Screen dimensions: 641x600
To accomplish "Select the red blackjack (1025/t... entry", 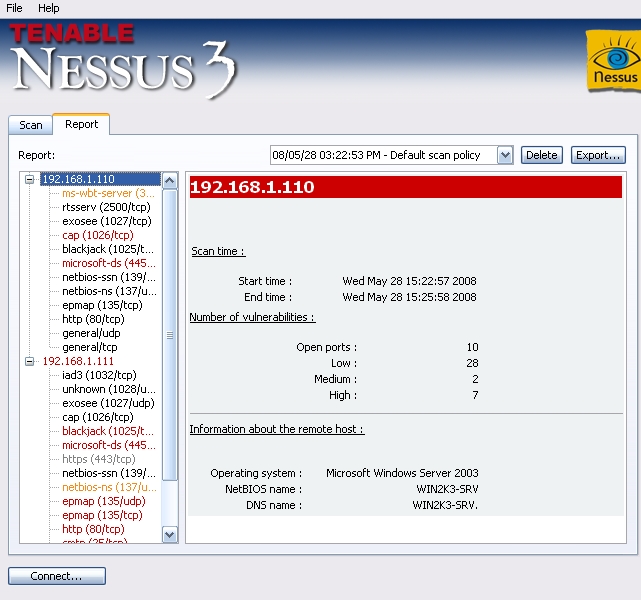I will click(x=108, y=431).
